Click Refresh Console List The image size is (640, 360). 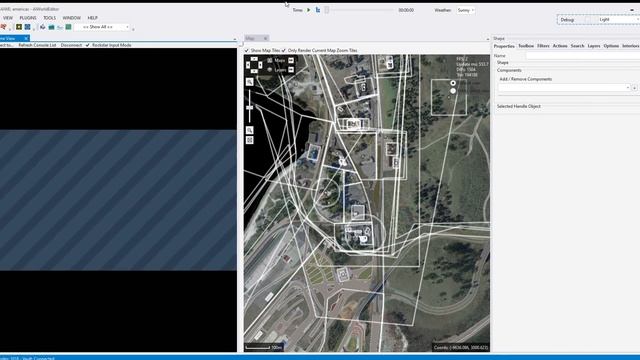pos(37,45)
